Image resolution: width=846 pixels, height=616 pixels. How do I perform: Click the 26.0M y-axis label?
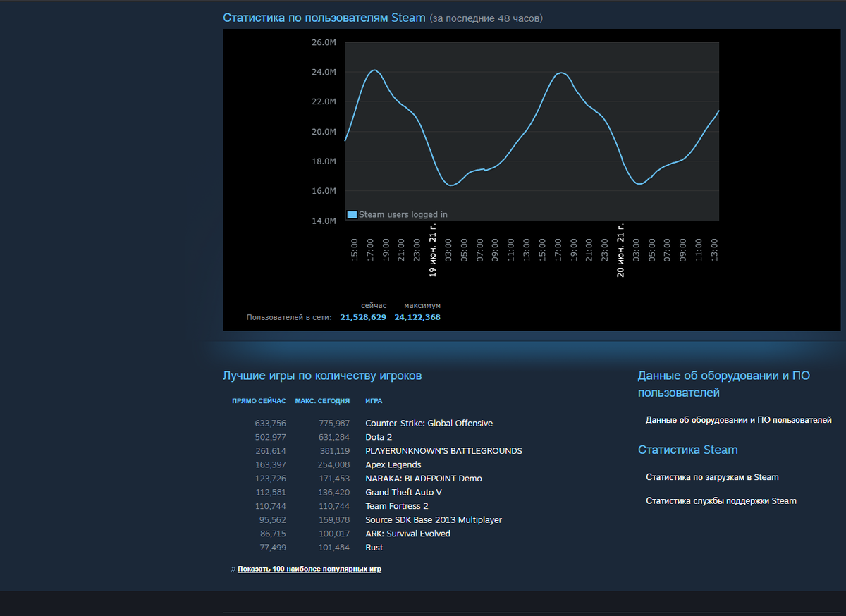(324, 42)
